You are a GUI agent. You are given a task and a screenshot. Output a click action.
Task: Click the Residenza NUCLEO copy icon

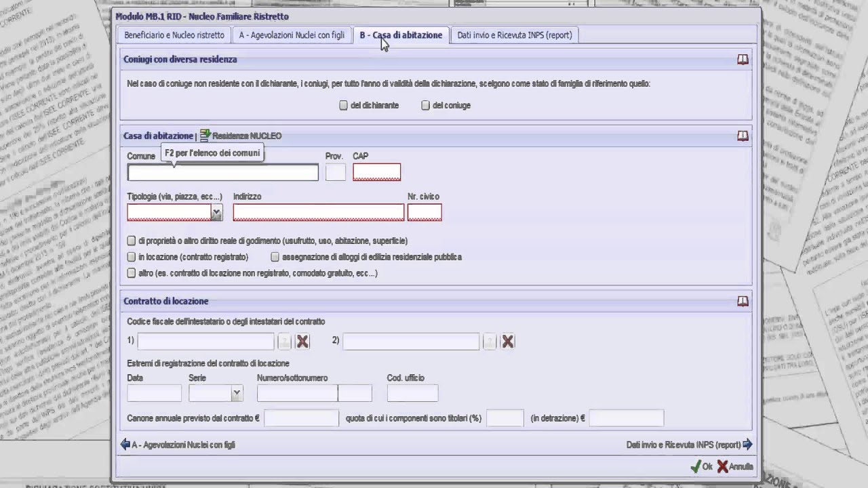click(205, 136)
